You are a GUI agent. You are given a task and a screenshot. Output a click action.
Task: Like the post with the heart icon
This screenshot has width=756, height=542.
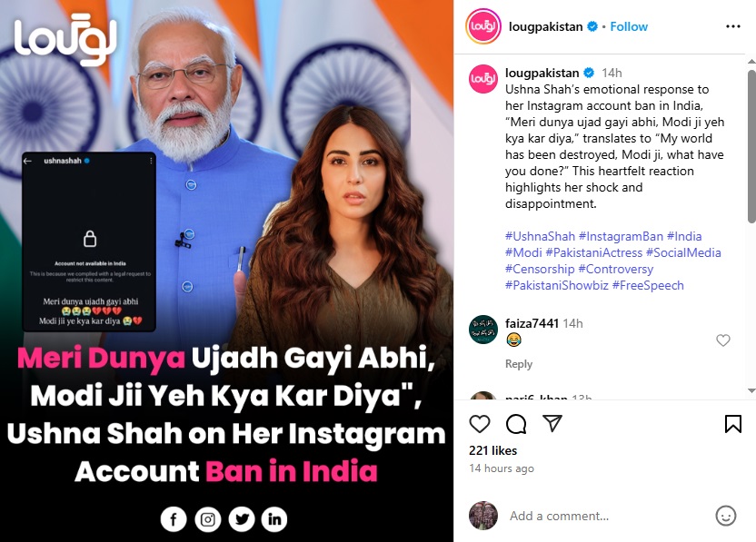(x=480, y=424)
